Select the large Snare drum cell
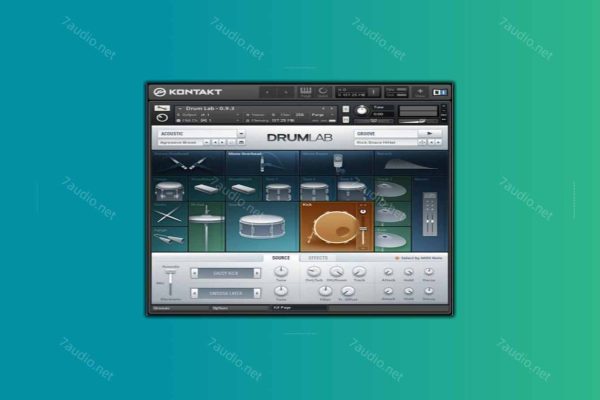 coord(262,227)
